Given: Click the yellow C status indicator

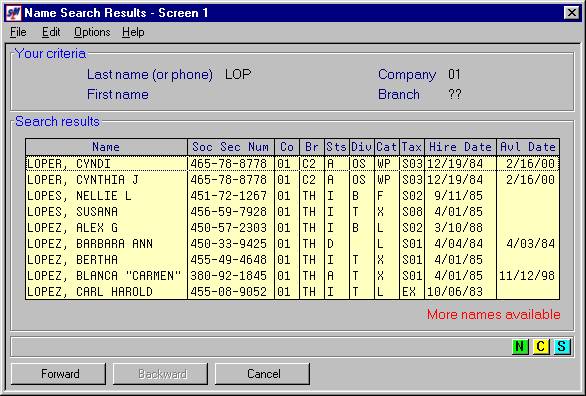Looking at the screenshot, I should coord(540,346).
